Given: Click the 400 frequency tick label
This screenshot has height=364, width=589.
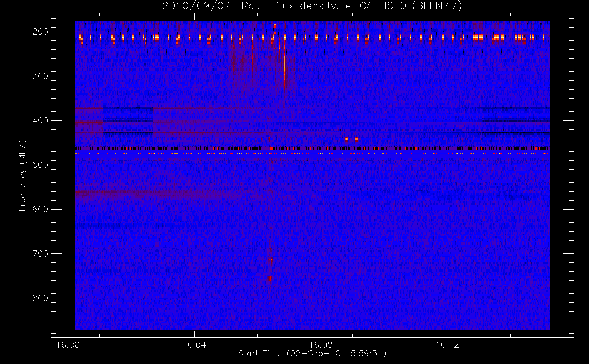Looking at the screenshot, I should tap(40, 120).
